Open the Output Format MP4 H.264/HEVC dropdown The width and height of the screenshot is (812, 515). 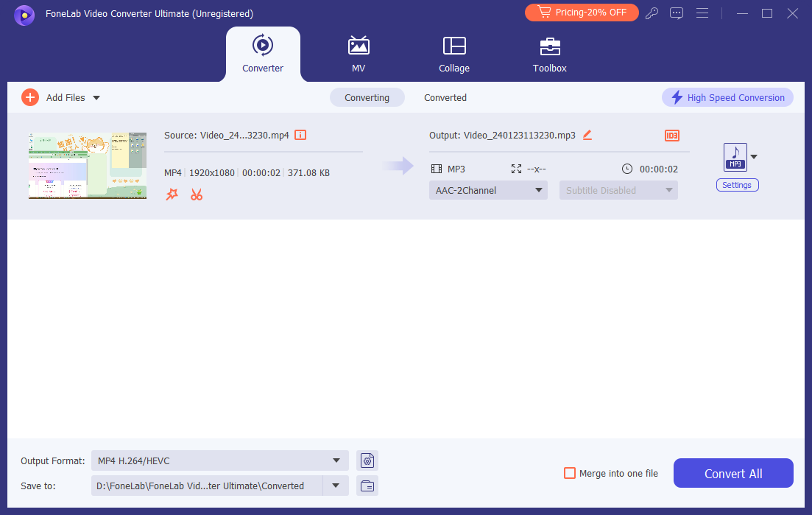[x=219, y=461]
